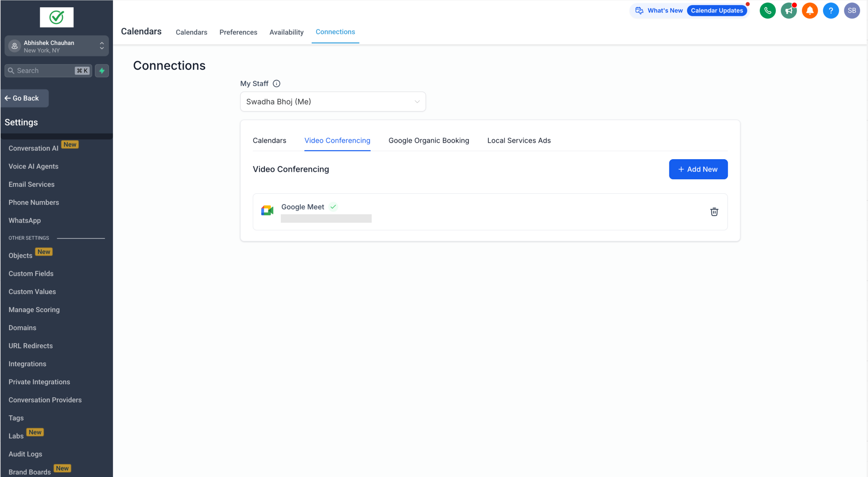This screenshot has width=868, height=477.
Task: Open the megaphone announcements icon
Action: coord(789,10)
